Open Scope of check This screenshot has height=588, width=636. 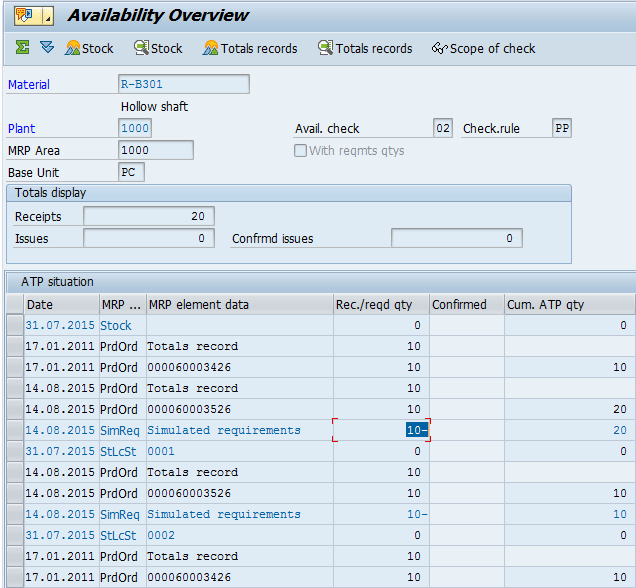(483, 48)
